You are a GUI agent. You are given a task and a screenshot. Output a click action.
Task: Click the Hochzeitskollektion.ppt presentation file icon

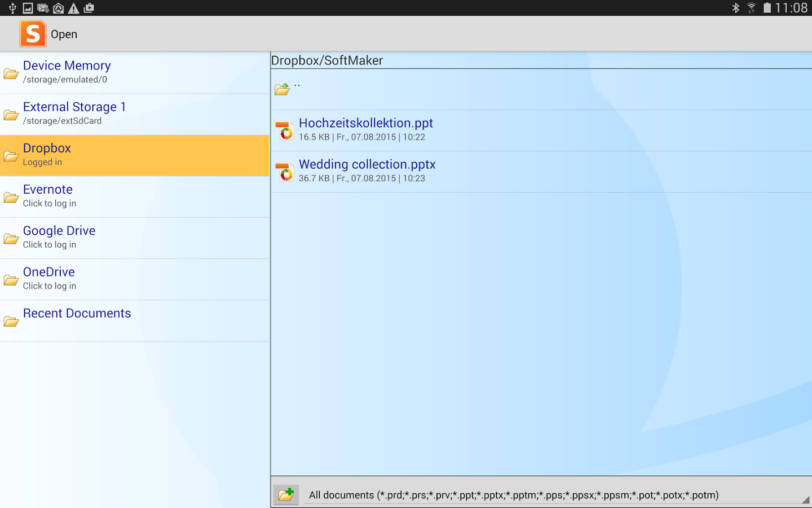pyautogui.click(x=284, y=130)
